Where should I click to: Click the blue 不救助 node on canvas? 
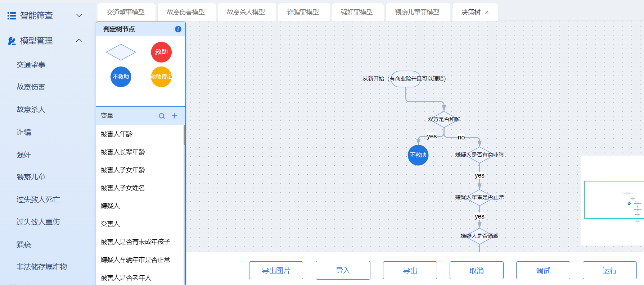coord(418,155)
